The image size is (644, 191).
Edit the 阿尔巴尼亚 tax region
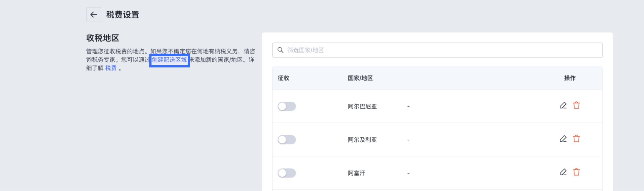563,105
